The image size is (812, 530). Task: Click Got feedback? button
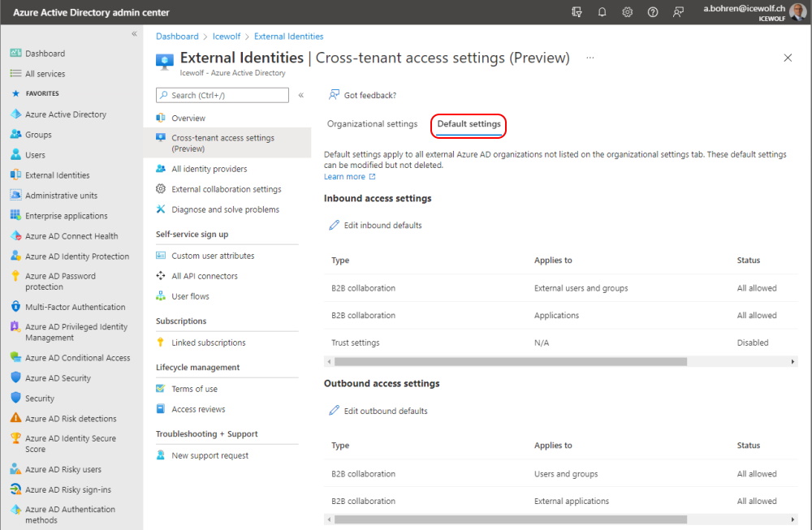362,95
